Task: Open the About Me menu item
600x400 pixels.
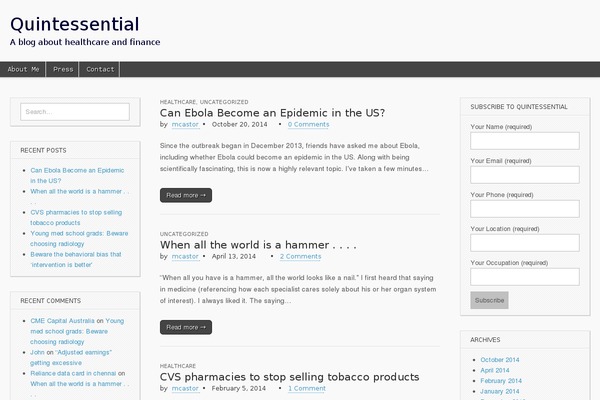Action: pos(23,69)
